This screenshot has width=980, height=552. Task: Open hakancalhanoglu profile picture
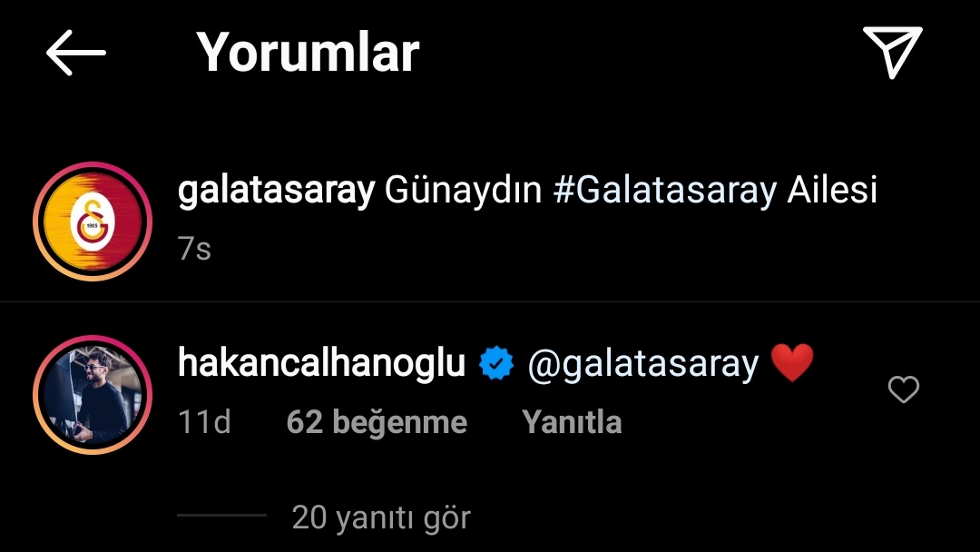tap(93, 395)
